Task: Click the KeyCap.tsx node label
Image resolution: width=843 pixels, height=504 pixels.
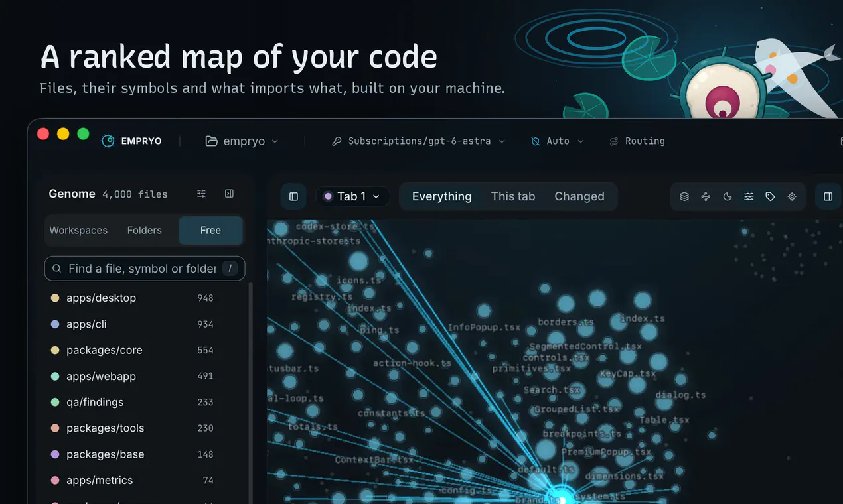Action: pyautogui.click(x=627, y=373)
